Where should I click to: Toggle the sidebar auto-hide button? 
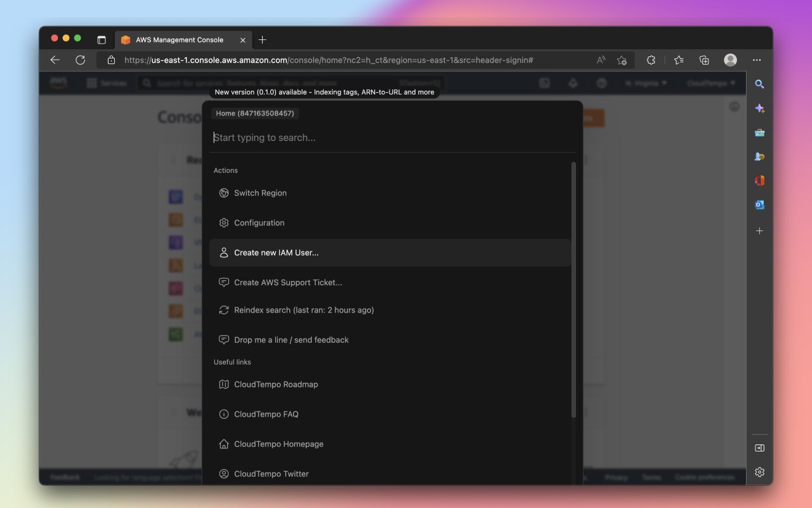pos(759,448)
